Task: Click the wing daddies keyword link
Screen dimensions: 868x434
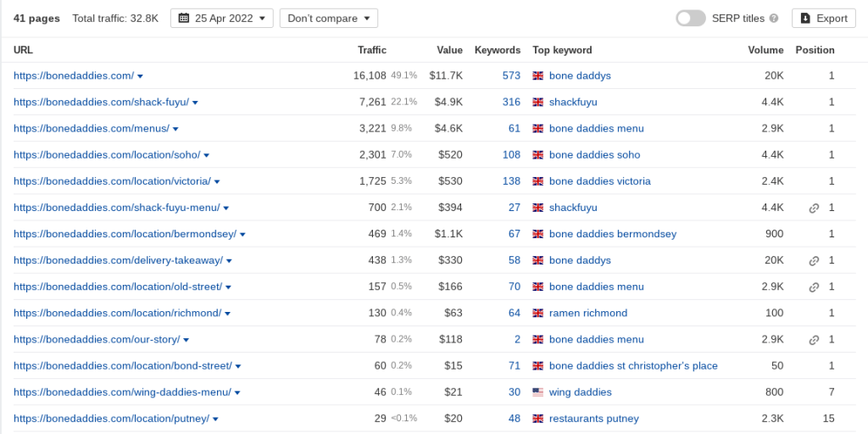Action: (x=580, y=392)
